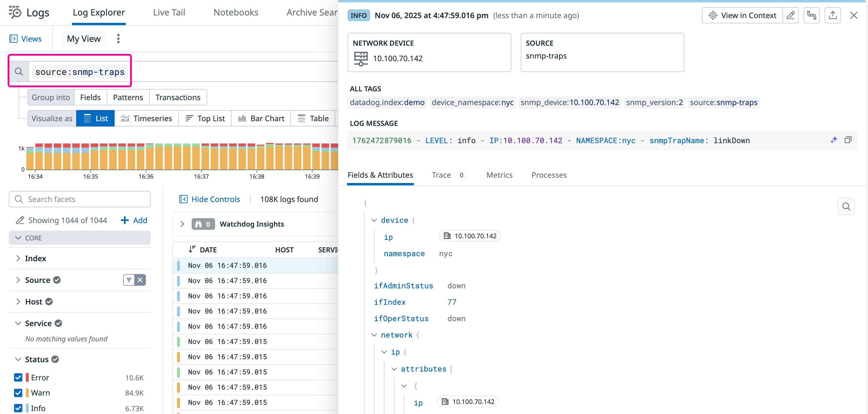This screenshot has width=868, height=414.
Task: Switch to the Live Tail tab
Action: coord(169,13)
